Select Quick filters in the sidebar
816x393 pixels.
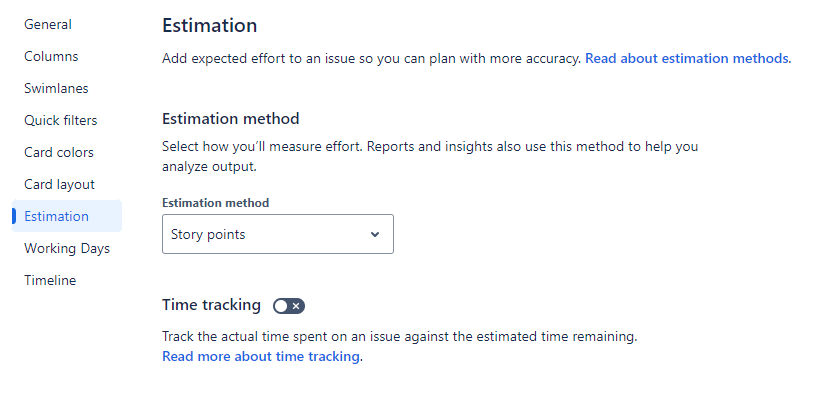pos(60,120)
